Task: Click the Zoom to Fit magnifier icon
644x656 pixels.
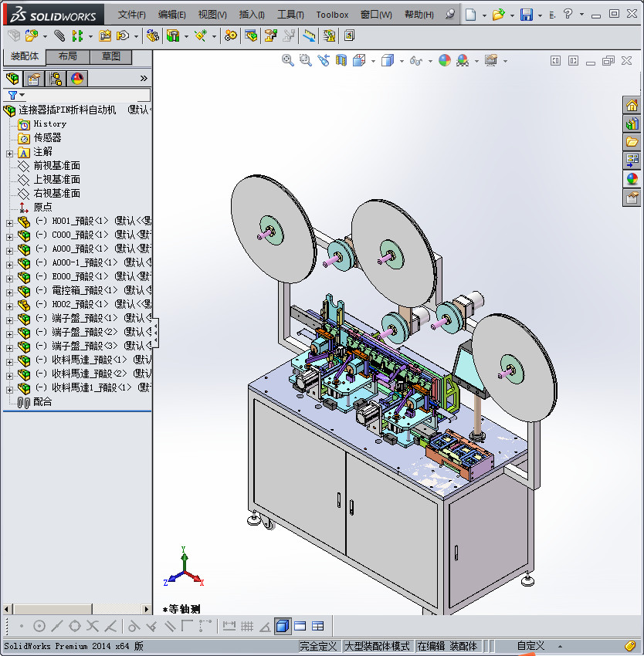Action: pos(288,61)
